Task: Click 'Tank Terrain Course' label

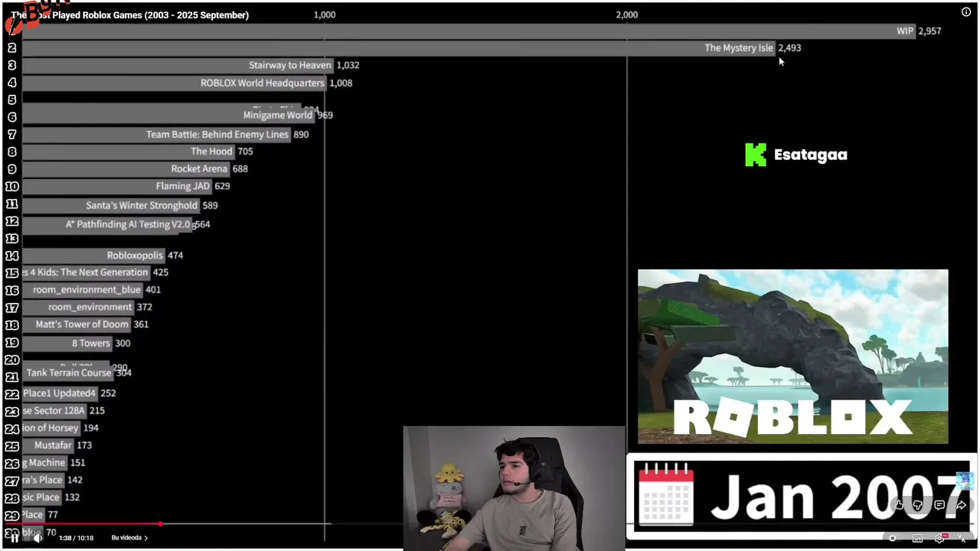Action: [x=69, y=373]
